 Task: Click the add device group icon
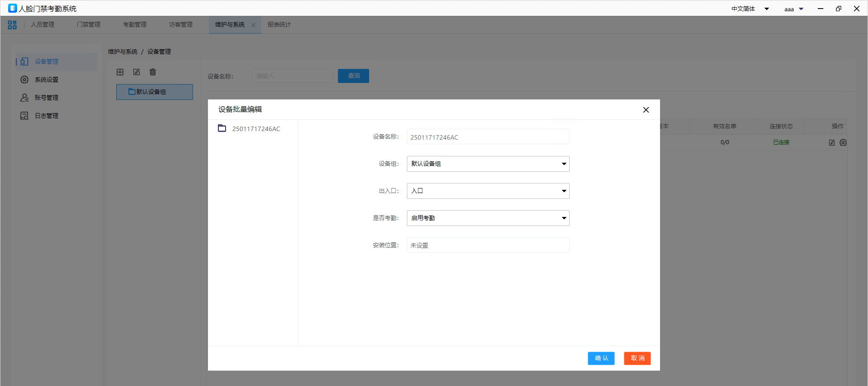click(x=120, y=72)
